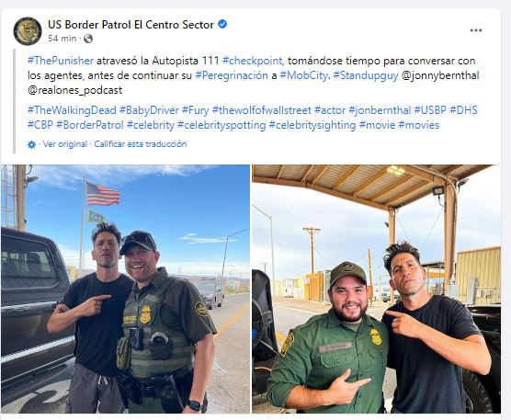Click the public globe privacy icon
Viewport: 511px width, 420px height.
(x=88, y=39)
